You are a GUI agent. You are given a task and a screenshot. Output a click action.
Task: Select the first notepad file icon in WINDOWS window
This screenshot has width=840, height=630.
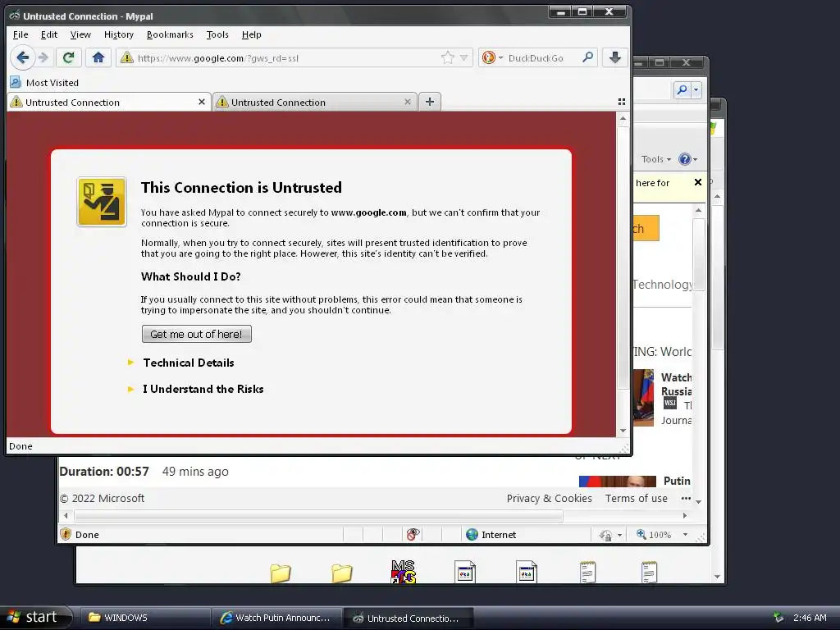click(587, 572)
